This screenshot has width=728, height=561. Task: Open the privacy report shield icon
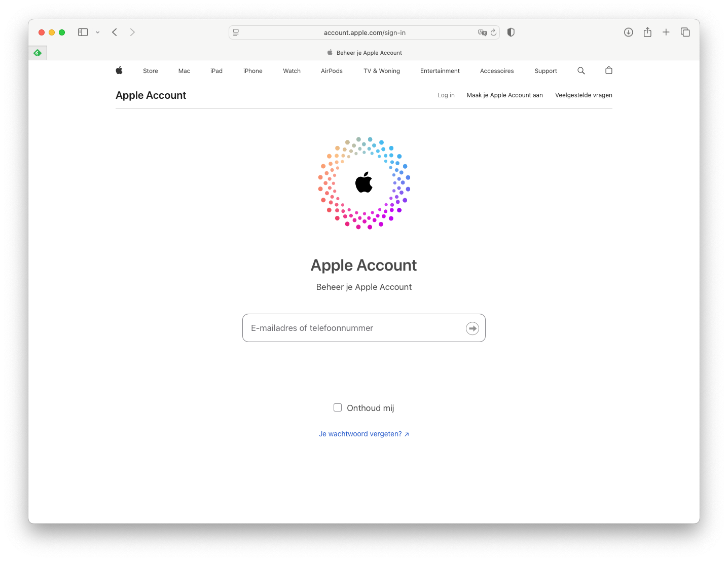tap(511, 32)
